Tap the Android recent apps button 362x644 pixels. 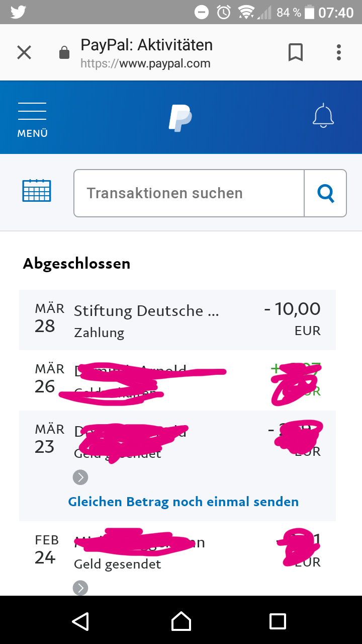click(278, 621)
